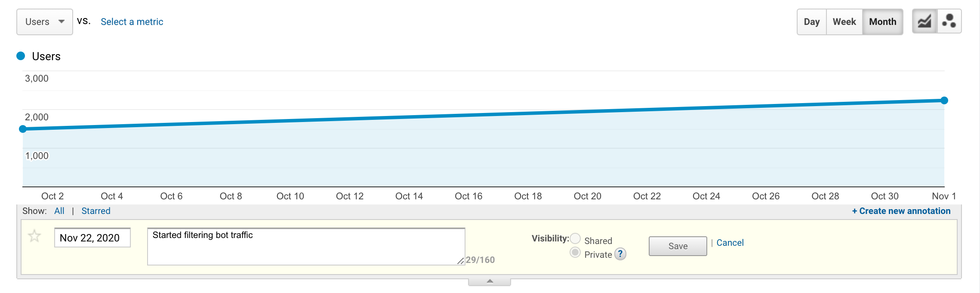Open the motion chart visualization icon
The image size is (980, 293).
click(x=950, y=21)
